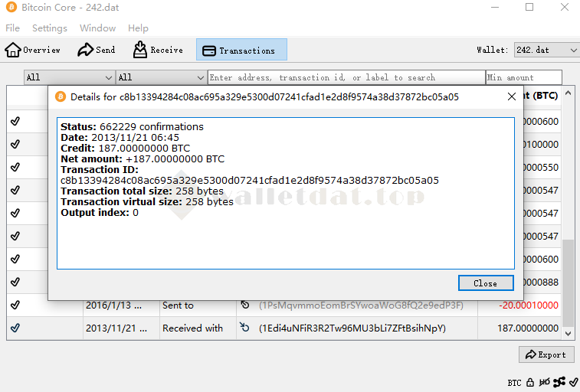Open the Help menu
580x392 pixels.
coord(138,28)
